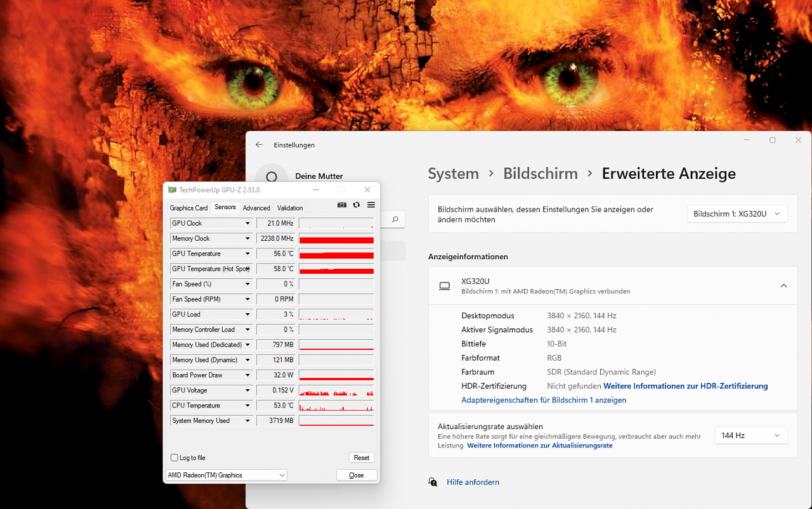Click the search magnifier in Einstellungen
Viewport: 812px width, 509px height.
tap(395, 219)
